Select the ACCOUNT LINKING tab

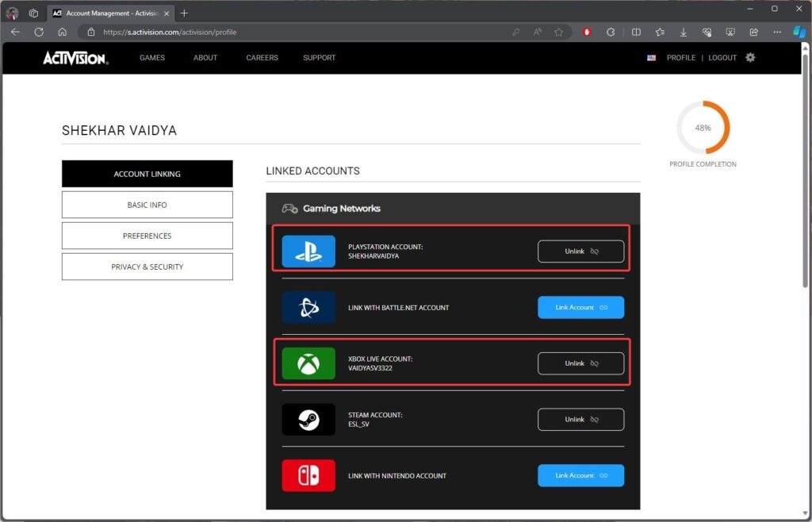pos(147,174)
